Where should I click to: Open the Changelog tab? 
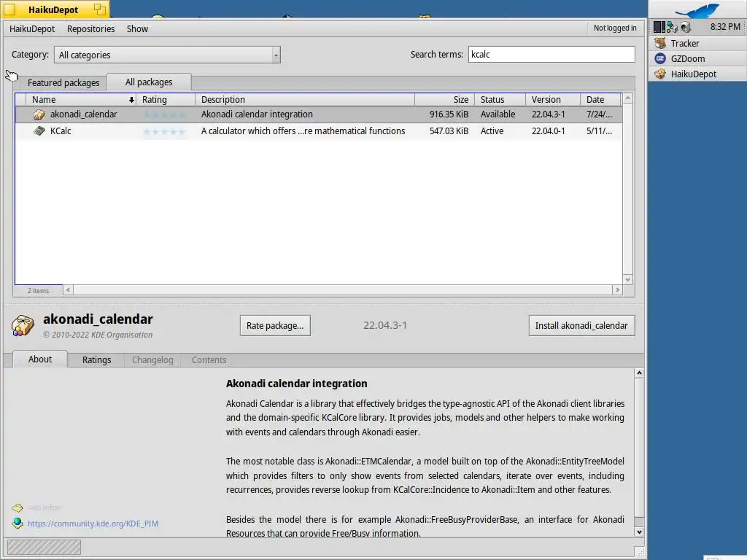[152, 360]
